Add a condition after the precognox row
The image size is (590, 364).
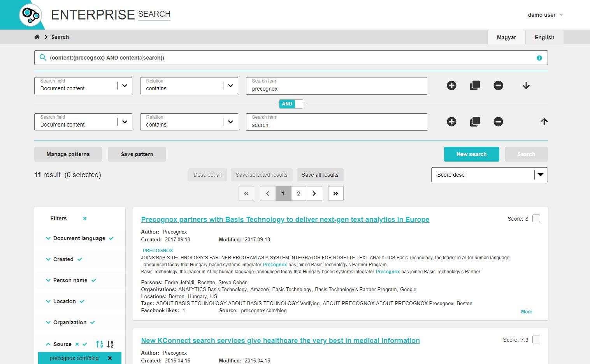[451, 86]
